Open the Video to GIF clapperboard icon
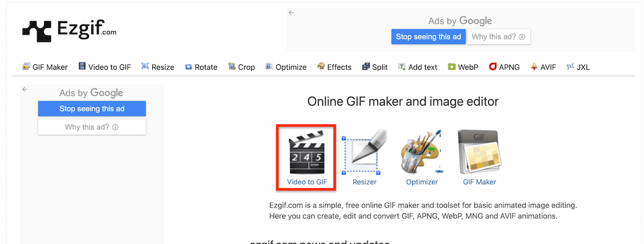The height and width of the screenshot is (244, 644). 306,154
